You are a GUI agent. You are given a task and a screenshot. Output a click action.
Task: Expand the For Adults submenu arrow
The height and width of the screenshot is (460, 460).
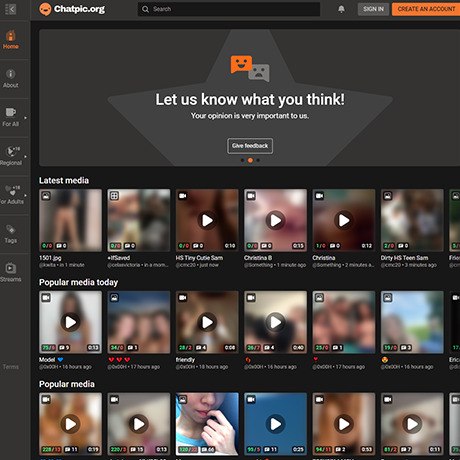pos(25,195)
